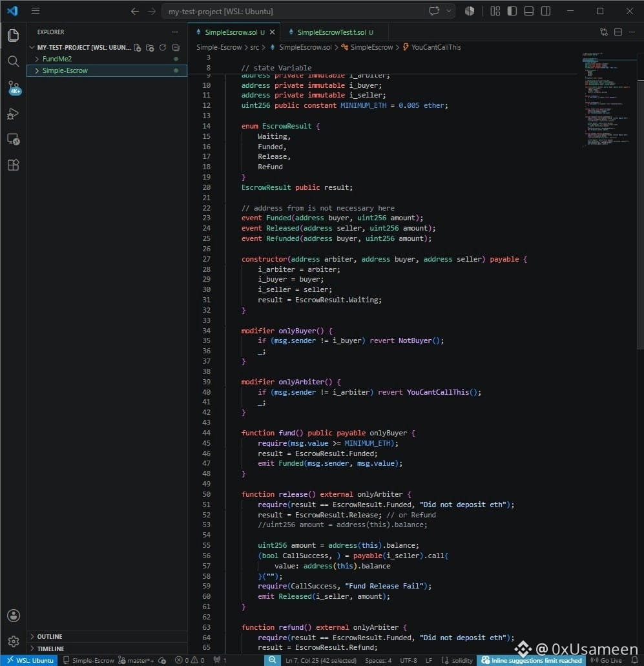
Task: Open the Extensions view
Action: point(13,165)
